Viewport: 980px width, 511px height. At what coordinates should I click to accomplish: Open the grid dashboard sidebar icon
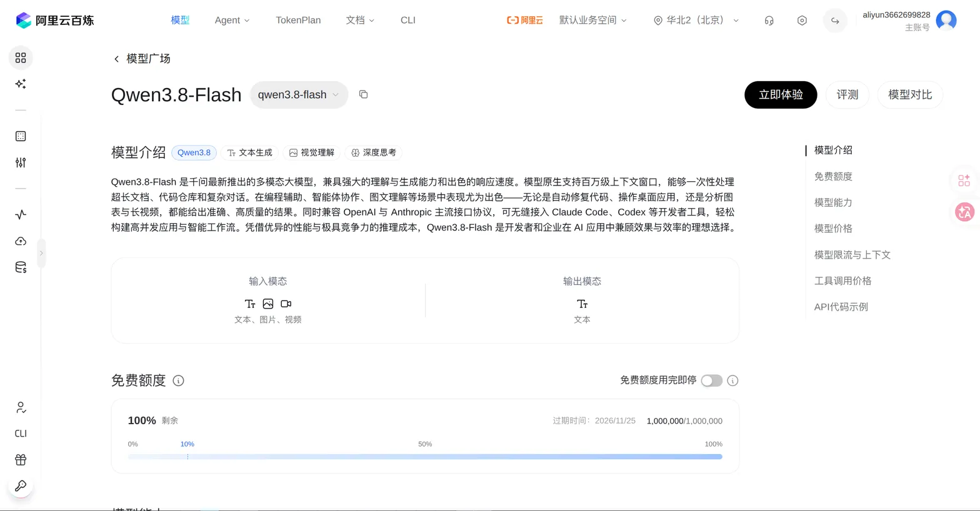tap(21, 57)
